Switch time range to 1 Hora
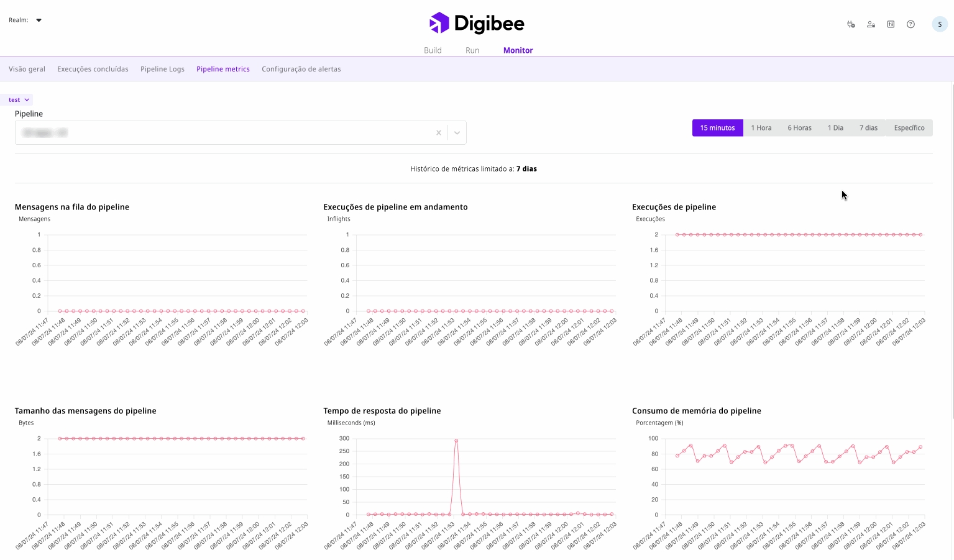Image resolution: width=954 pixels, height=560 pixels. click(761, 128)
